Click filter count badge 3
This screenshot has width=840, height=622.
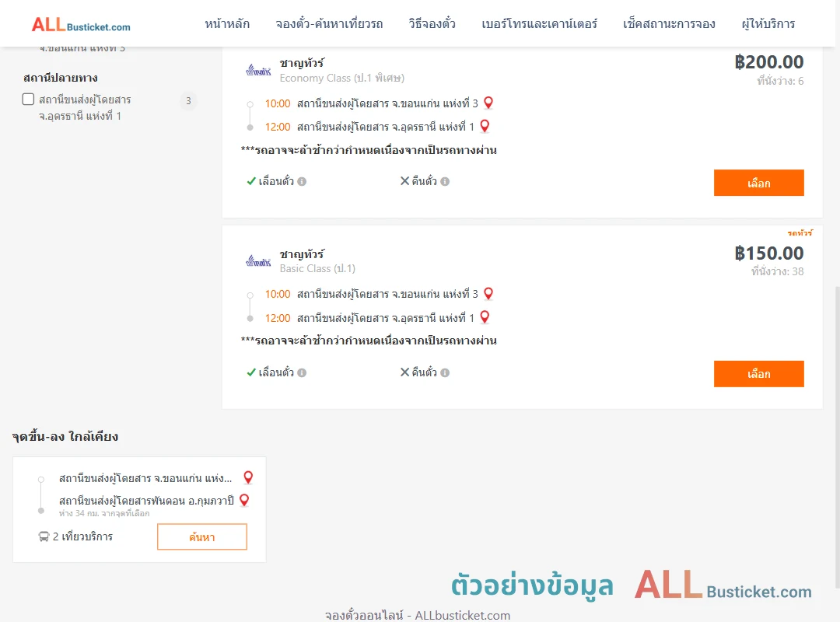coord(188,101)
